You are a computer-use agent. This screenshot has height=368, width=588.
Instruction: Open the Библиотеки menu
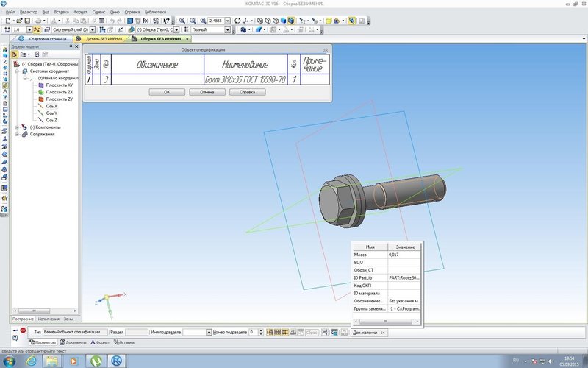[x=155, y=12]
